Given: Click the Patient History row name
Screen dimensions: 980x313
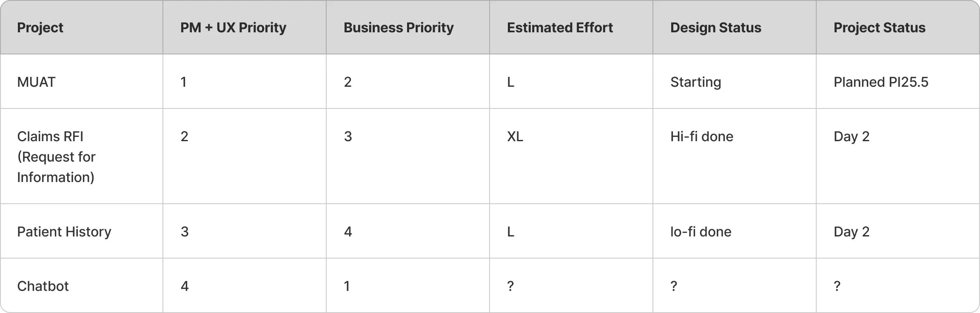Looking at the screenshot, I should pos(64,231).
